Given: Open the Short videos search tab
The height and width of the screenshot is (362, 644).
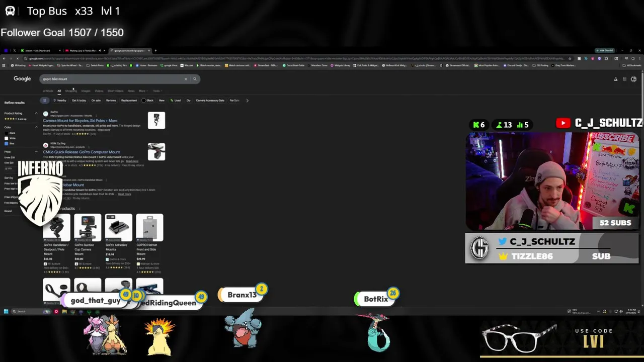Looking at the screenshot, I should pos(115,91).
